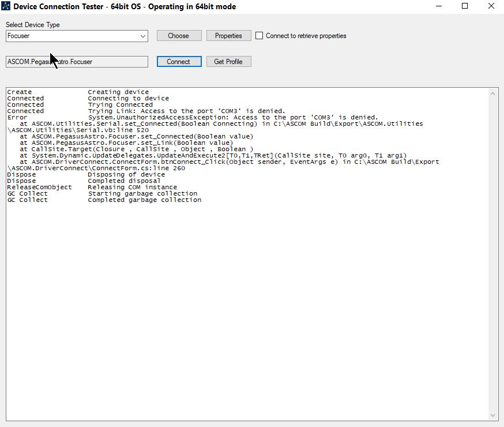Click the 'Serial.vb:line 520' log text

[112, 130]
